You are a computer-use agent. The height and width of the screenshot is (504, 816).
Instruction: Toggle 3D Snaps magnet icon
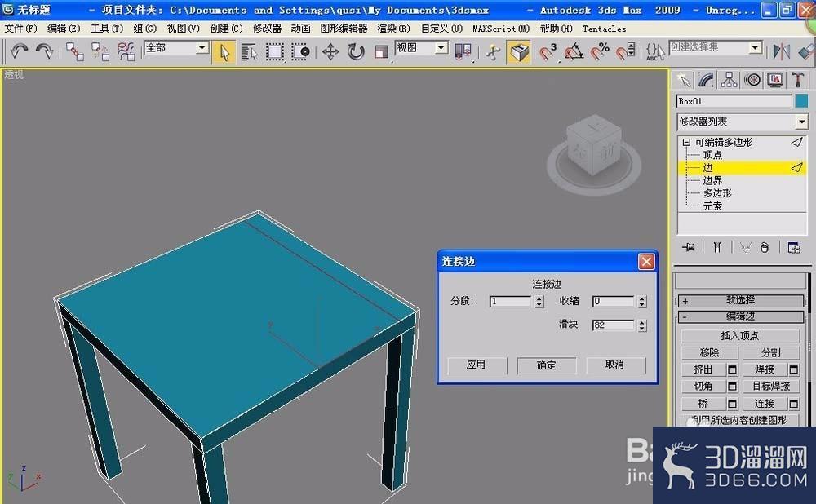coord(548,52)
